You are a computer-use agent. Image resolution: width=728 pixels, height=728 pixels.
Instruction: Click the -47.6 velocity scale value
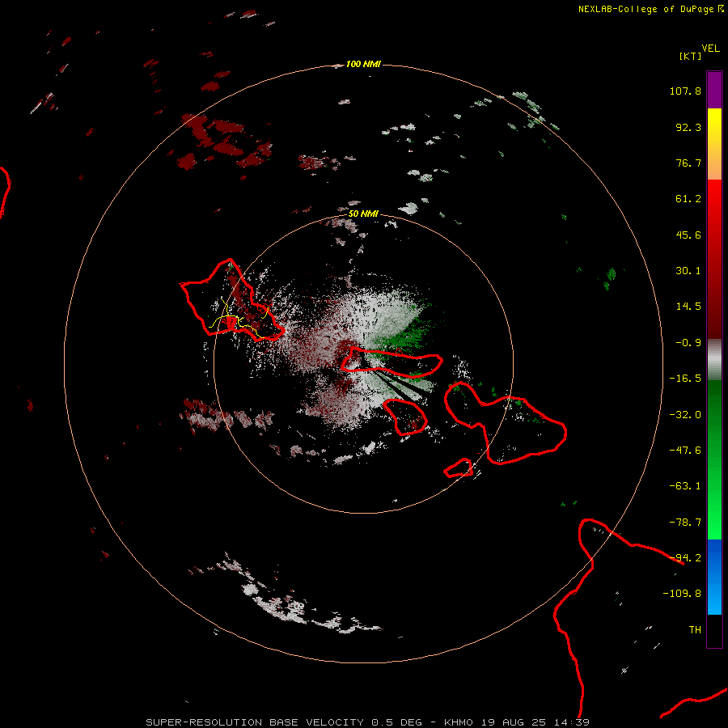click(x=685, y=451)
